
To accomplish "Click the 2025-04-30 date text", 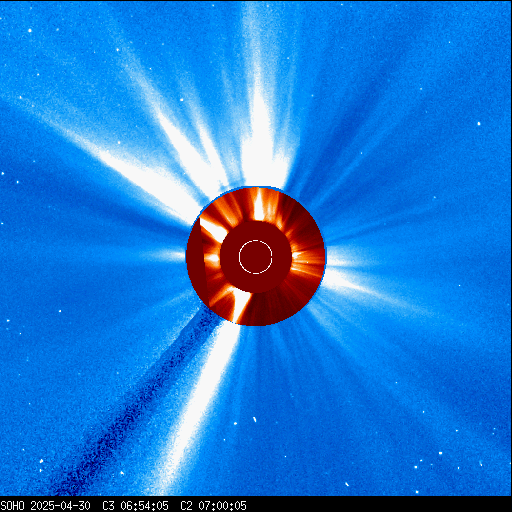I will tap(60, 506).
